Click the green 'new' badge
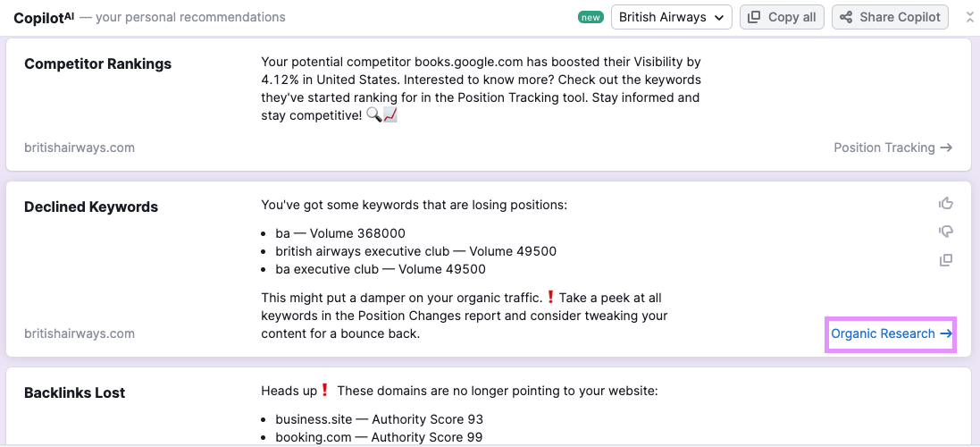This screenshot has height=447, width=980. [x=591, y=17]
